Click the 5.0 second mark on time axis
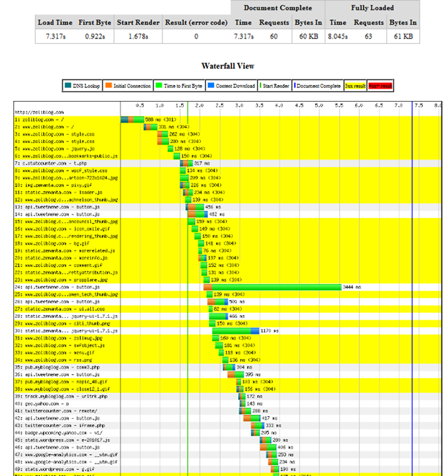Viewport: 448px width, 476px height. point(319,105)
